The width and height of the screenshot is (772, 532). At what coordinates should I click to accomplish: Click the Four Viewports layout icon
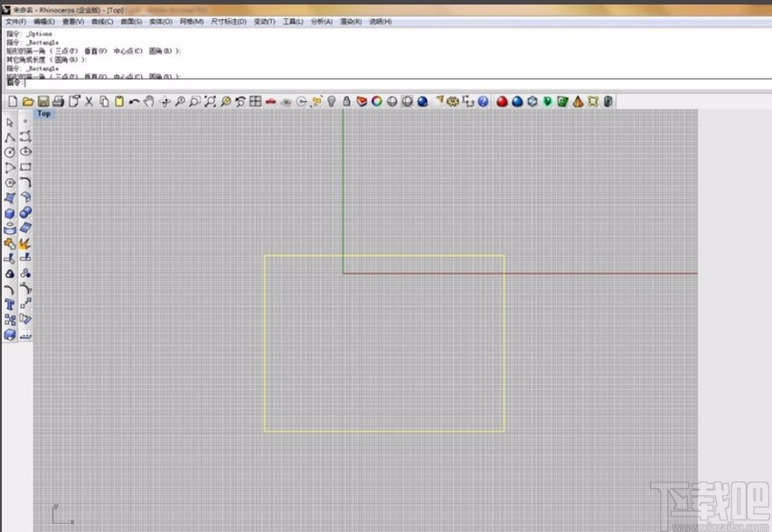[x=255, y=101]
